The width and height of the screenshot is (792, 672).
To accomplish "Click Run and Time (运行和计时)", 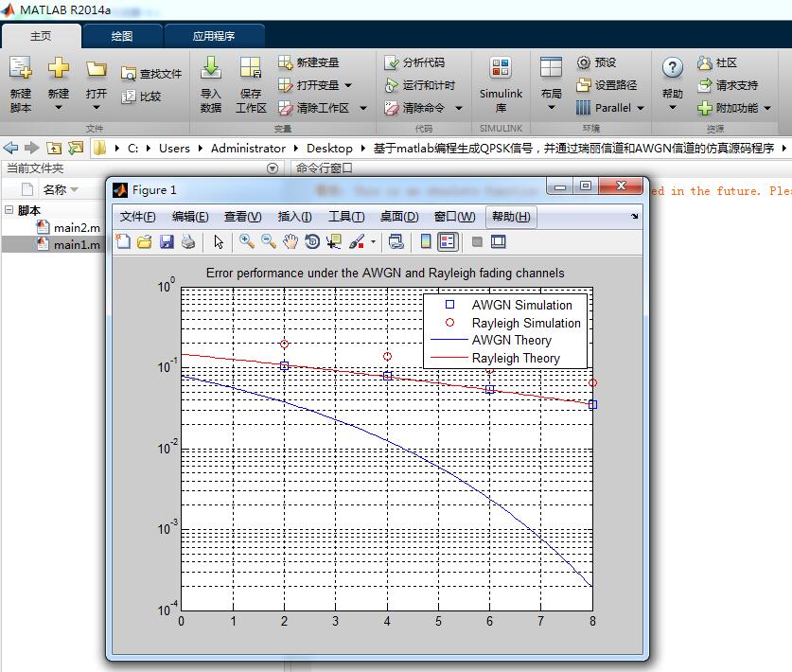I will pyautogui.click(x=419, y=85).
